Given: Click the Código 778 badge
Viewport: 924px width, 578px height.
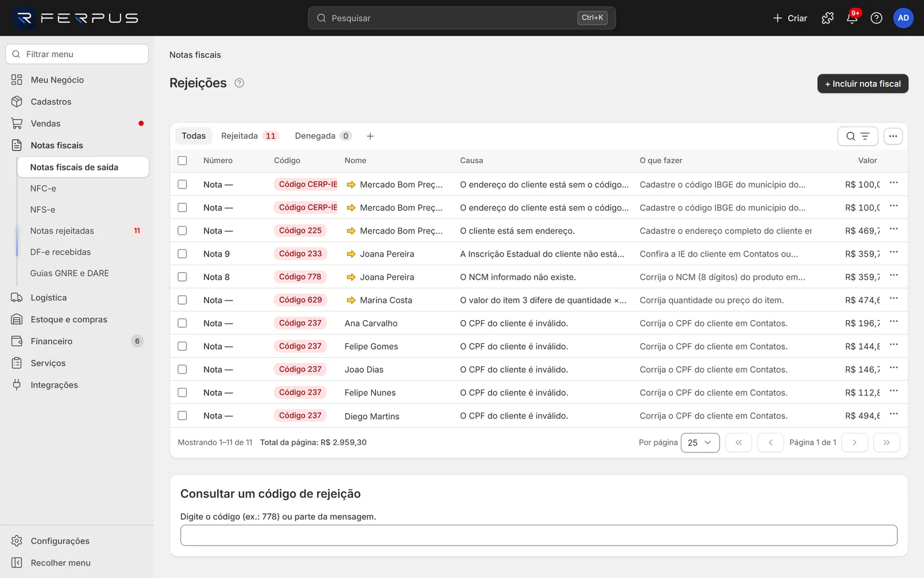Looking at the screenshot, I should [x=300, y=277].
